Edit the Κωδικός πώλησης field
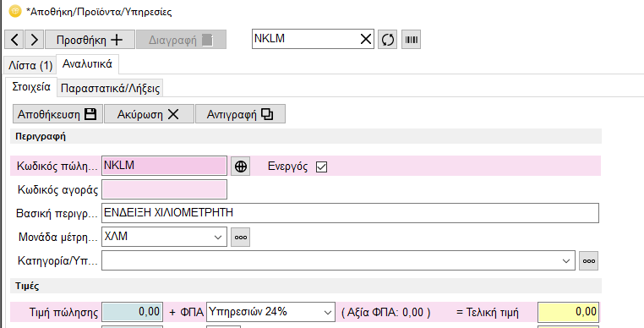 point(164,166)
